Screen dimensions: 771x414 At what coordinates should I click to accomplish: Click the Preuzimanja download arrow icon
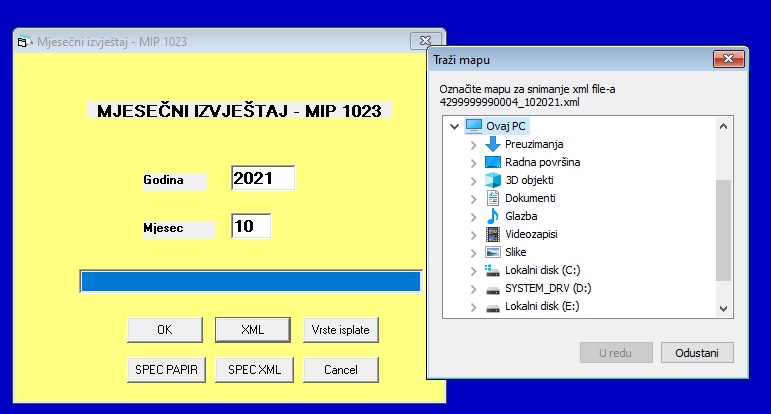[x=492, y=144]
